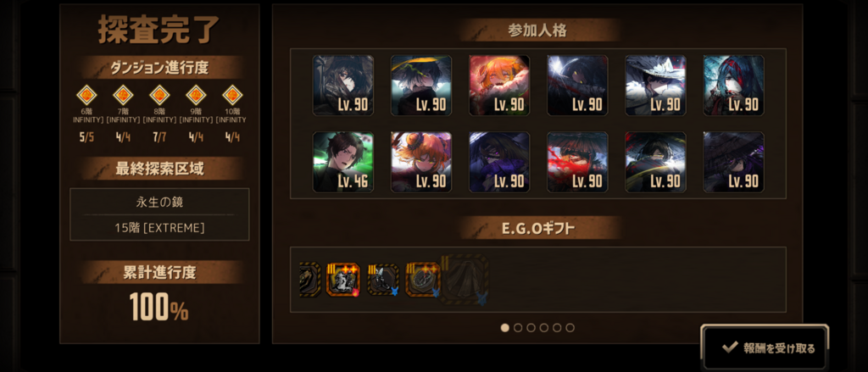This screenshot has width=868, height=372.
Task: Open the 参加人格 section header
Action: pyautogui.click(x=537, y=31)
